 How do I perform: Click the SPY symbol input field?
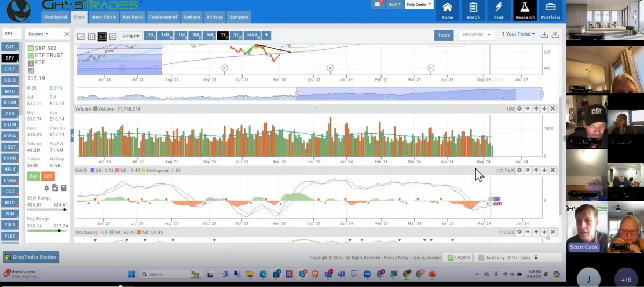pyautogui.click(x=11, y=34)
